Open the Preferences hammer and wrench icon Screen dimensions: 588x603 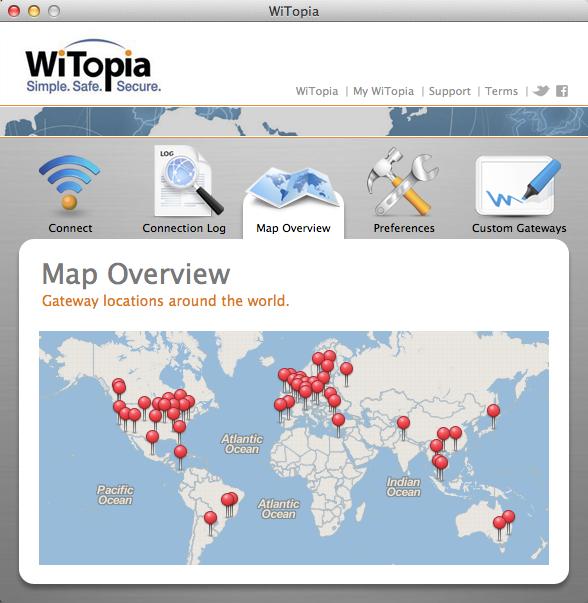[402, 181]
